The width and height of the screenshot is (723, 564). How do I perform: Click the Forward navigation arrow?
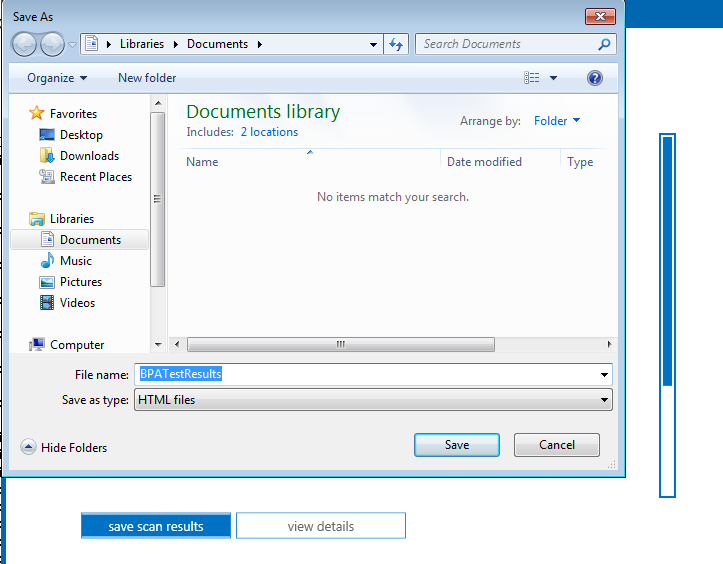click(52, 44)
